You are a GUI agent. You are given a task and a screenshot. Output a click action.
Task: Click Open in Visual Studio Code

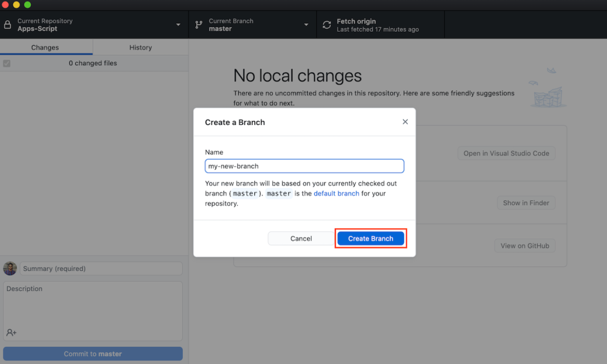click(x=506, y=154)
